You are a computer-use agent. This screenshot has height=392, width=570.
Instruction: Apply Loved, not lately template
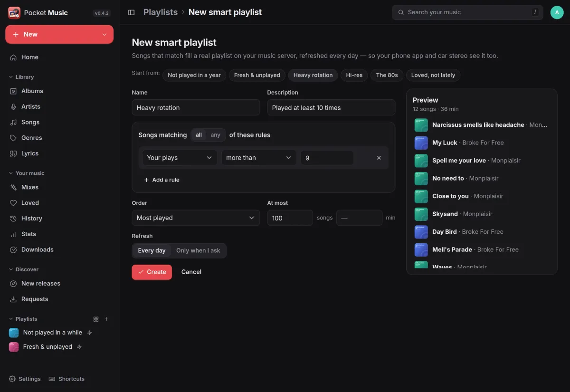coord(433,75)
